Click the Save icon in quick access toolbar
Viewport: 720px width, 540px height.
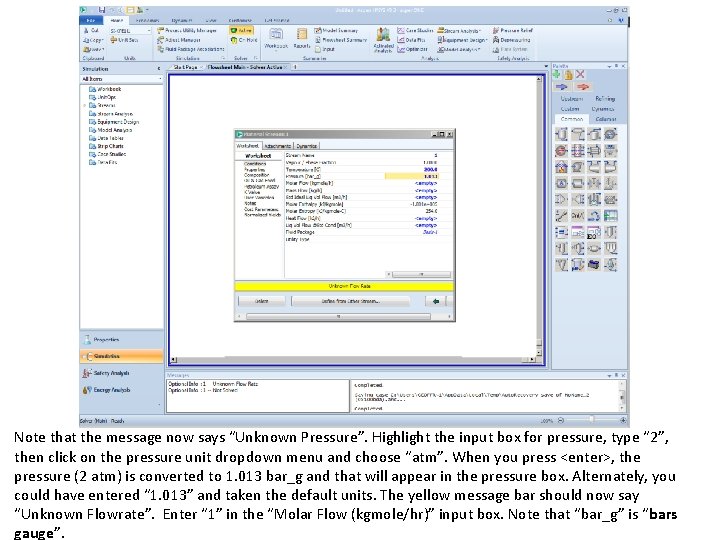click(102, 10)
